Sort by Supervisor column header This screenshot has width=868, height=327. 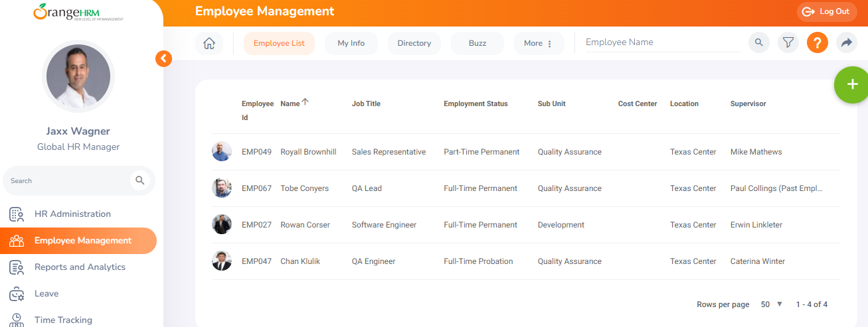coord(748,103)
